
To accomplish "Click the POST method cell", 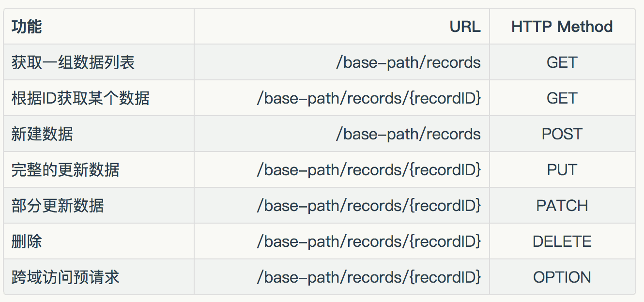I will [562, 134].
